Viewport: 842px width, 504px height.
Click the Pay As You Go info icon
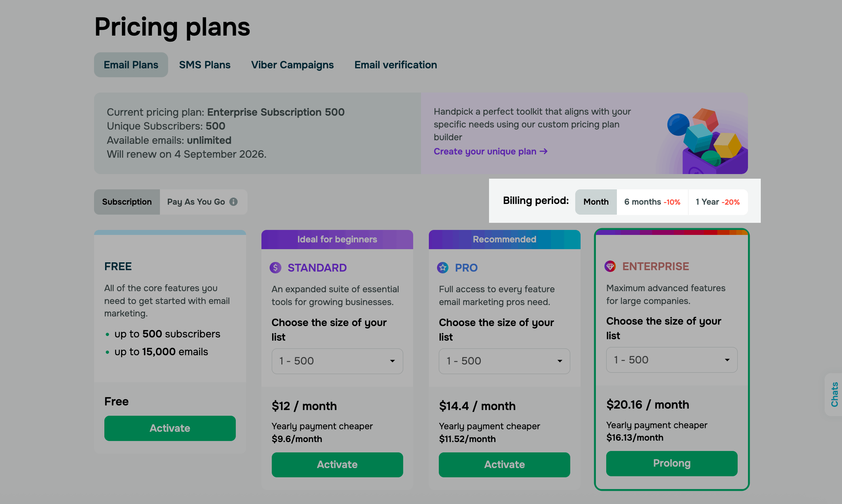tap(233, 202)
